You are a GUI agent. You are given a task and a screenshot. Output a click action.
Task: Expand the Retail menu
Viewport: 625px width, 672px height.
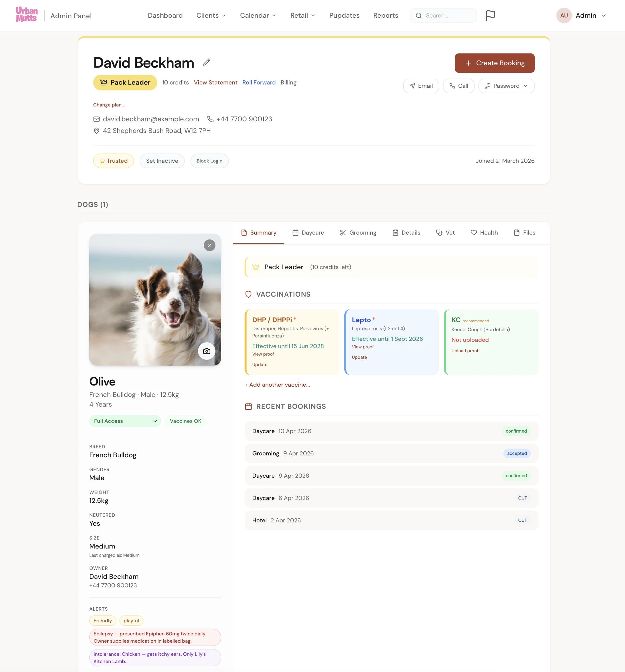[x=303, y=16]
